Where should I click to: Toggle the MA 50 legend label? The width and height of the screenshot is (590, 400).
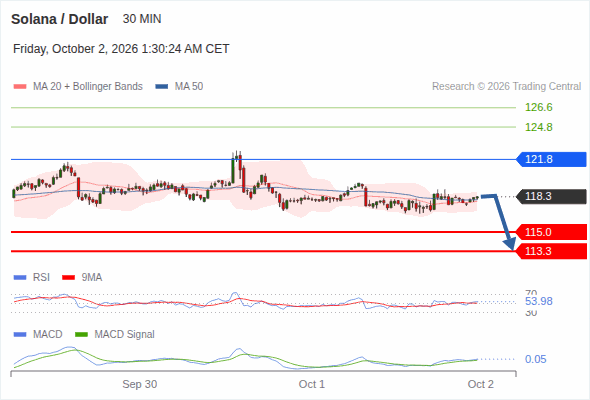(189, 87)
